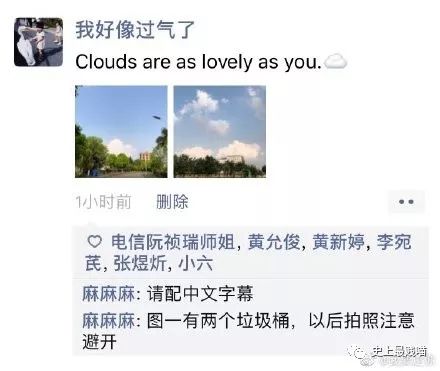
Task: Open the poster's profile avatar
Action: (38, 42)
